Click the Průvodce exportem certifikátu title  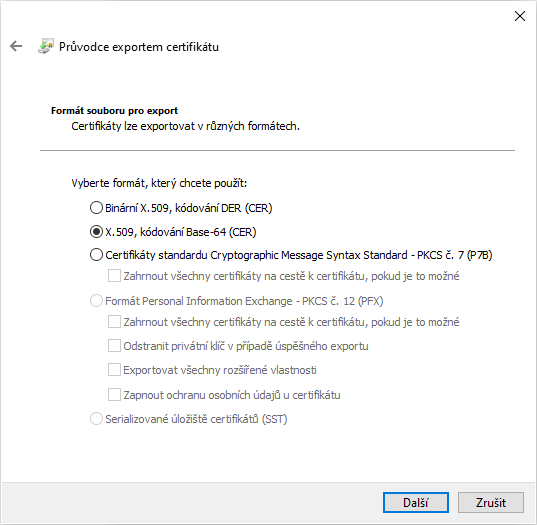click(x=139, y=47)
